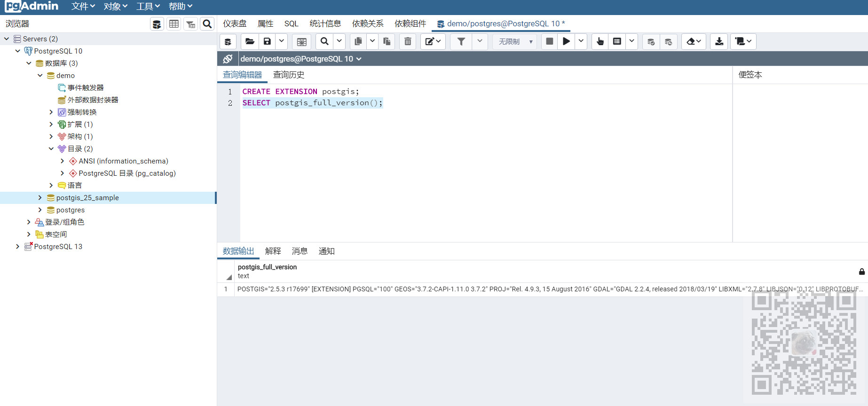Viewport: 868px width, 406px height.
Task: Switch to the 仪表盘 tab
Action: tap(235, 23)
